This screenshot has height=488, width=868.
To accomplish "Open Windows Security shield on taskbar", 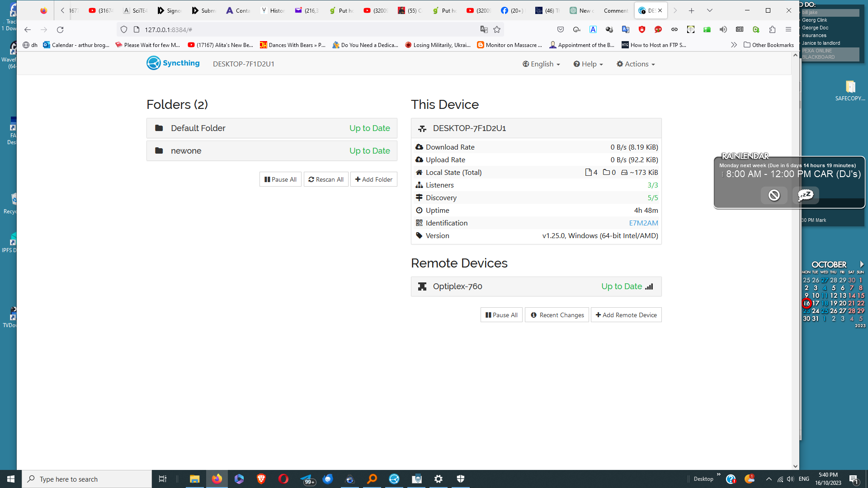I will (461, 479).
